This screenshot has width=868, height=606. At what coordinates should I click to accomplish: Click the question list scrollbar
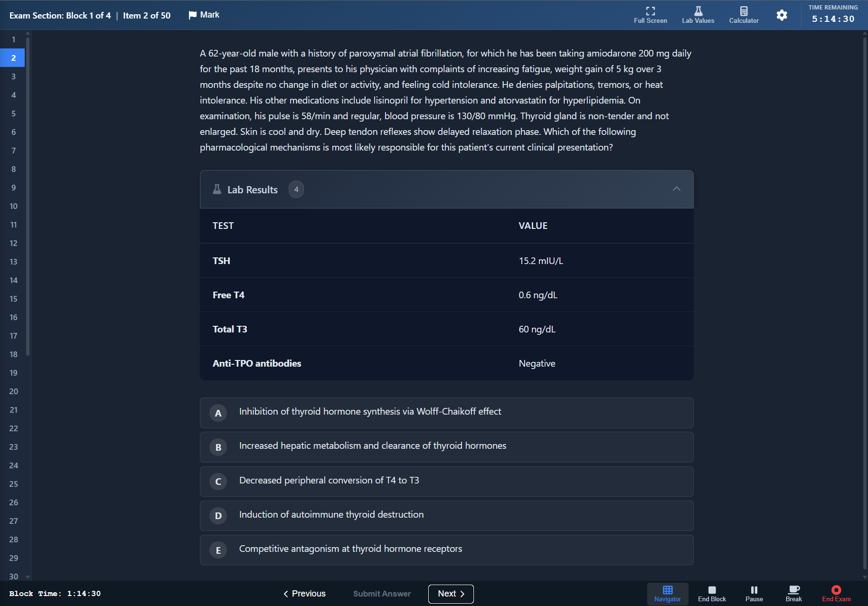[28, 190]
